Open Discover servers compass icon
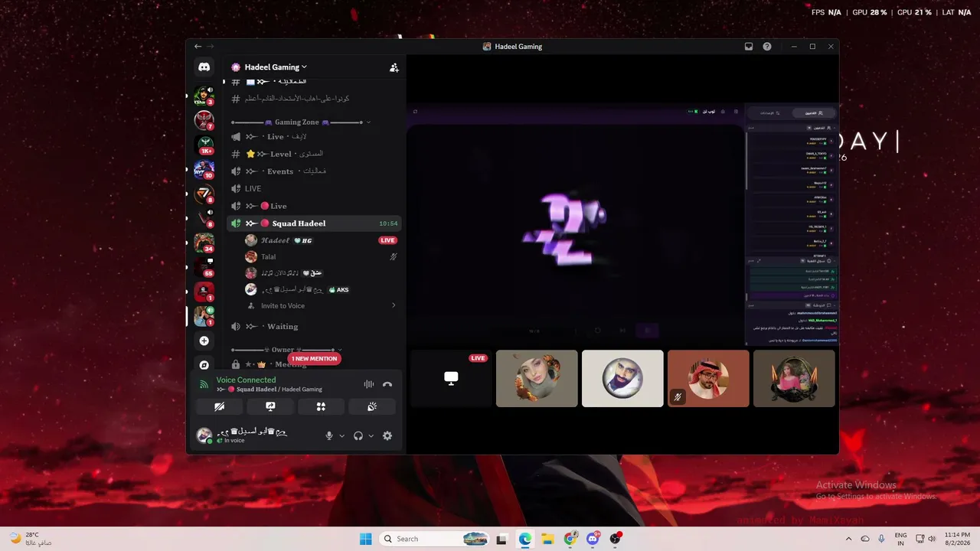 [x=204, y=365]
